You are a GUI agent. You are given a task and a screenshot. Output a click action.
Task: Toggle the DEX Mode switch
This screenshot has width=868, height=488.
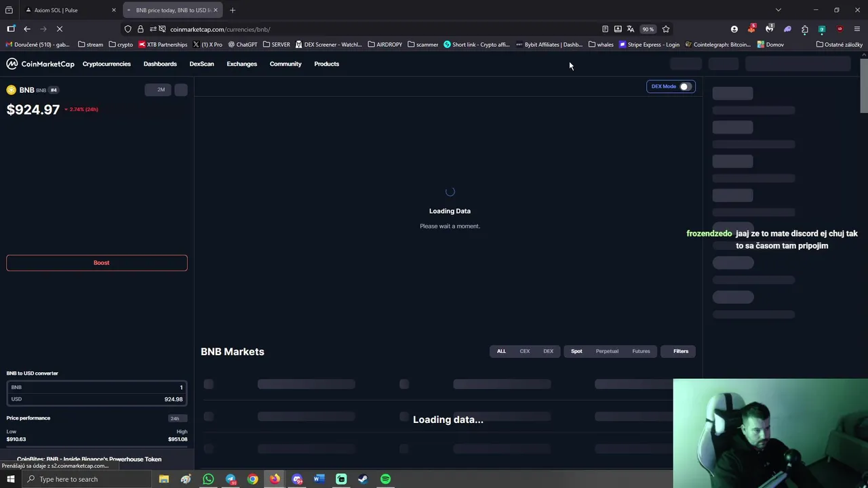click(685, 87)
